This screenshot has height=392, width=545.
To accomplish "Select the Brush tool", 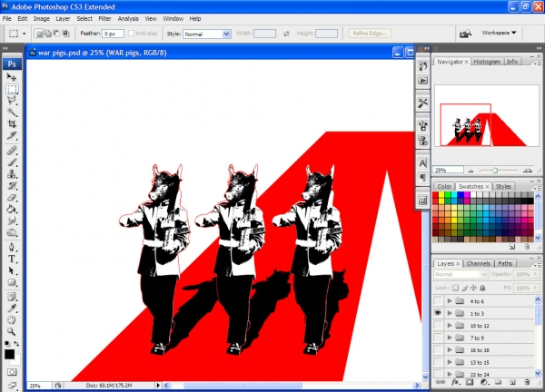I will (12, 162).
